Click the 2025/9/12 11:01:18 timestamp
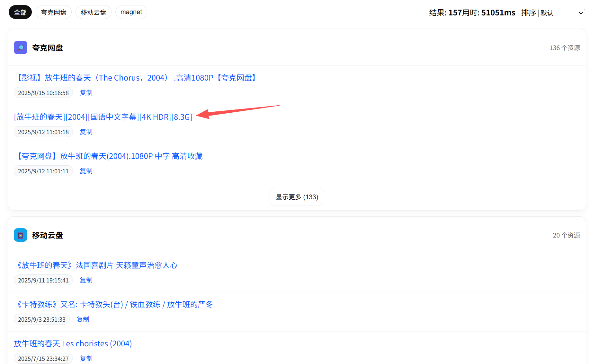This screenshot has height=364, width=590. pos(43,132)
